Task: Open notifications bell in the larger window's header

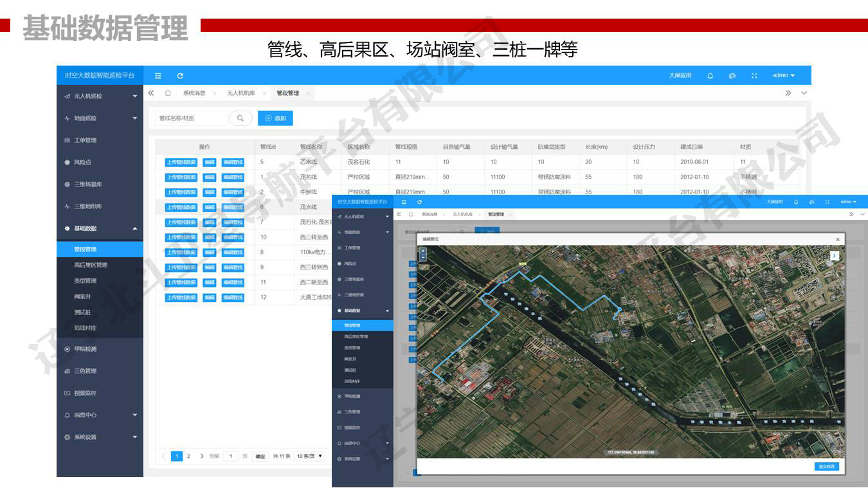Action: (x=710, y=76)
